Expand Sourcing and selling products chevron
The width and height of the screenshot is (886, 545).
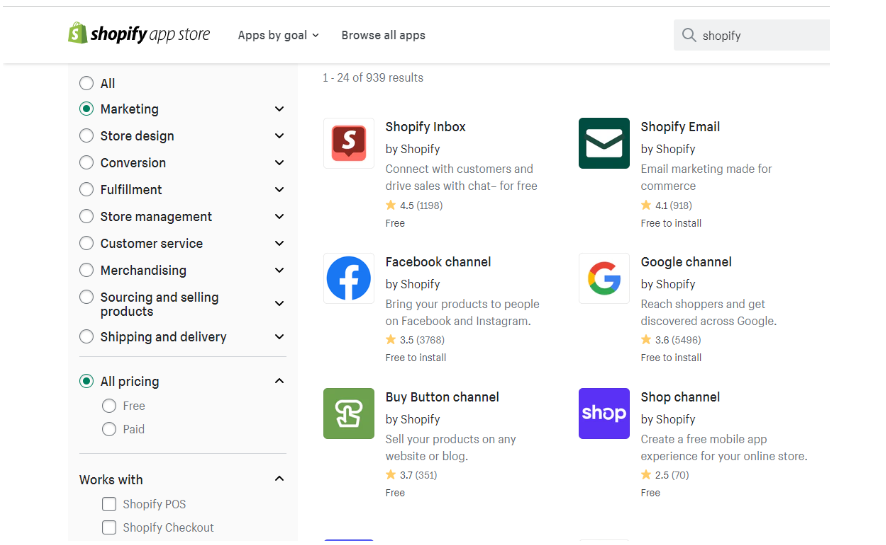click(279, 304)
